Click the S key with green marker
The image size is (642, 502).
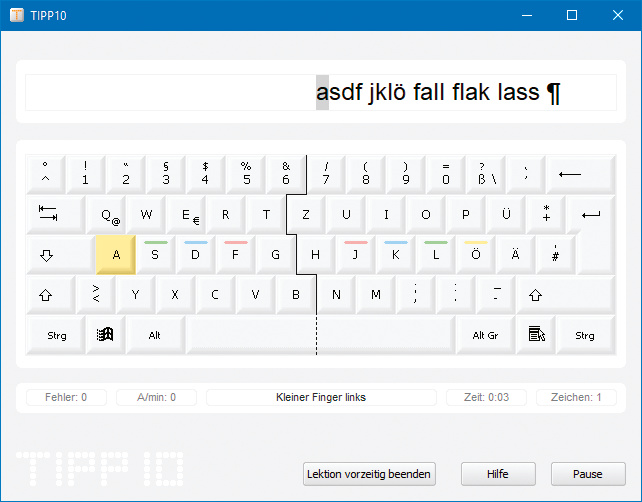click(156, 255)
